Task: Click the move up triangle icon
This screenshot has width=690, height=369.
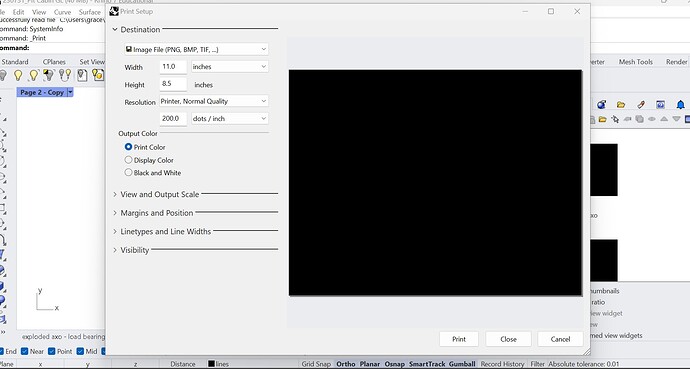Action: click(x=664, y=119)
